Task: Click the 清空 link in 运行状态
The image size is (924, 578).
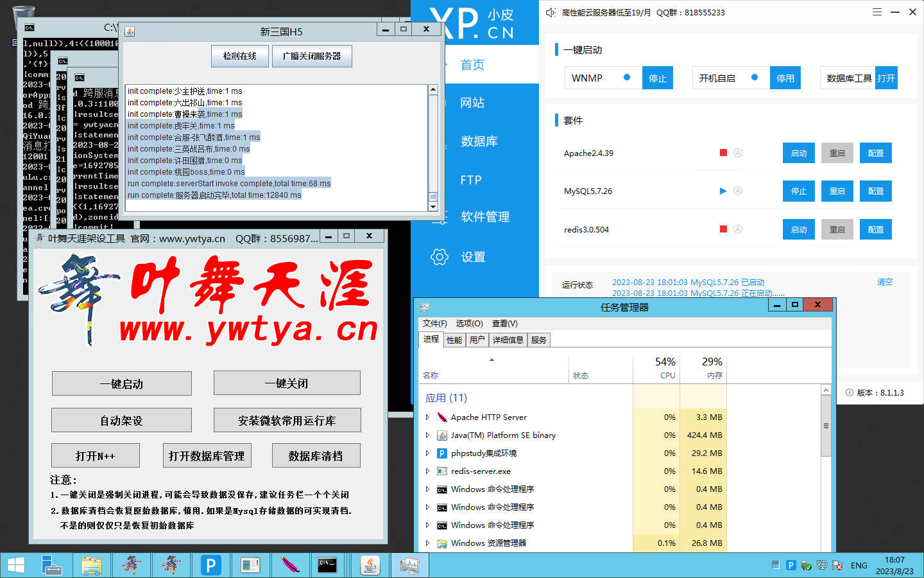Action: 885,282
